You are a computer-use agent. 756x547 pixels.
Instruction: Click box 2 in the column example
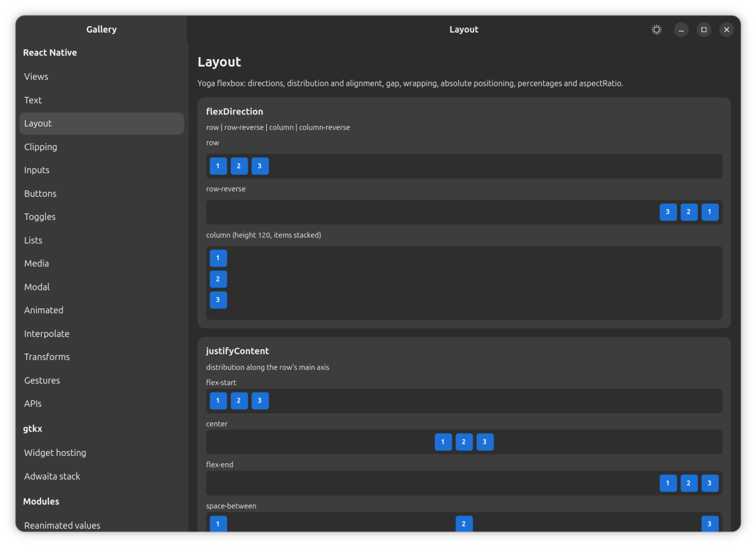pos(218,279)
